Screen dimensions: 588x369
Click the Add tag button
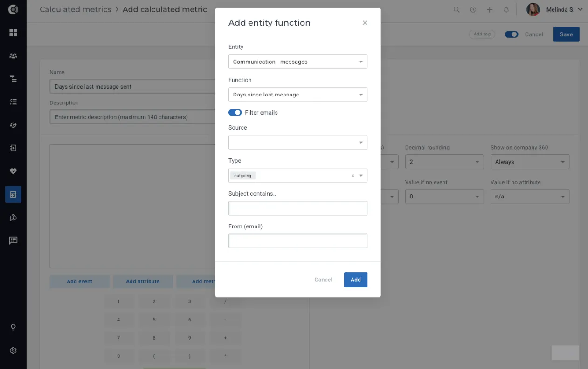pos(482,34)
